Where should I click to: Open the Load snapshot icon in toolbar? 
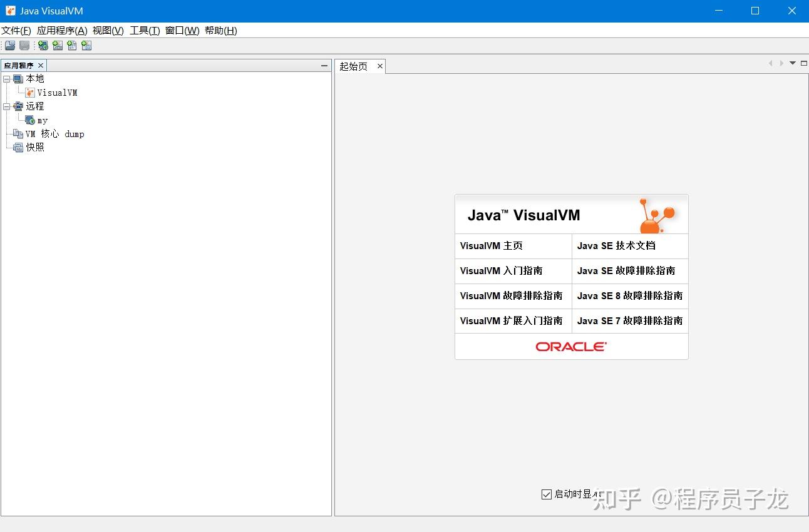tap(9, 45)
